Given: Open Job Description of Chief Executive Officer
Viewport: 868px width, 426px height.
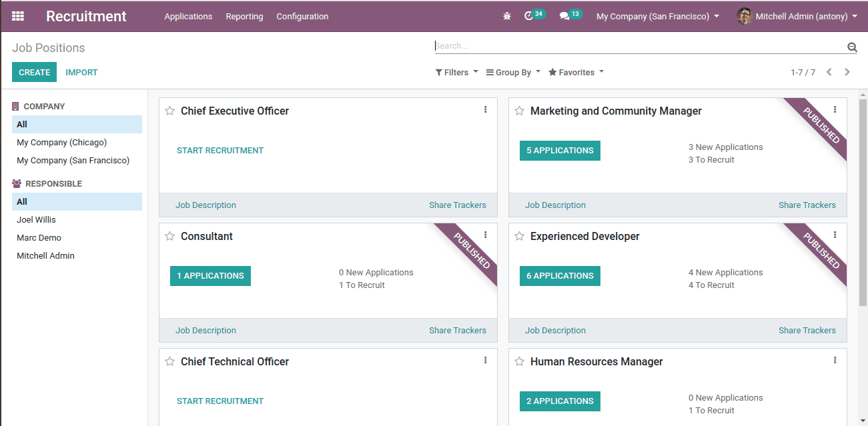Looking at the screenshot, I should point(205,205).
